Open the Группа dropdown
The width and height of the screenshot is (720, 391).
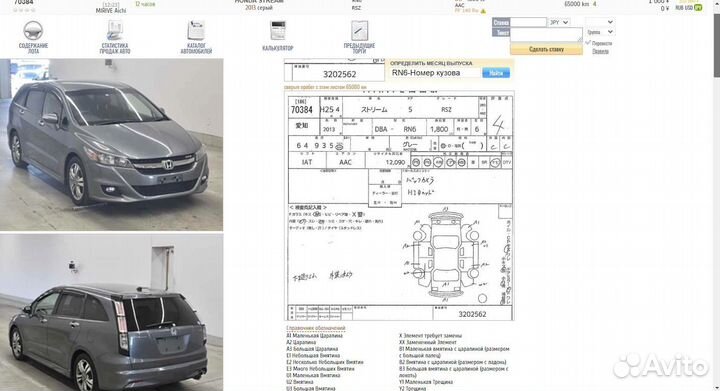(600, 32)
